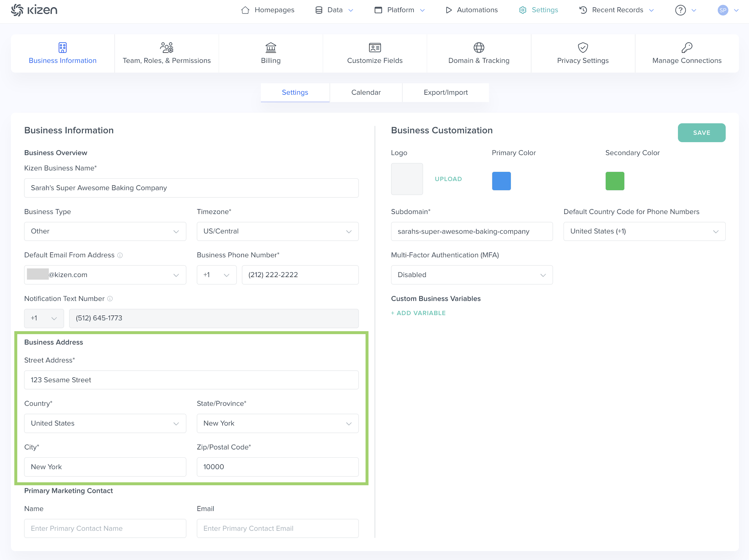Click the Kizen logo icon

tap(17, 10)
